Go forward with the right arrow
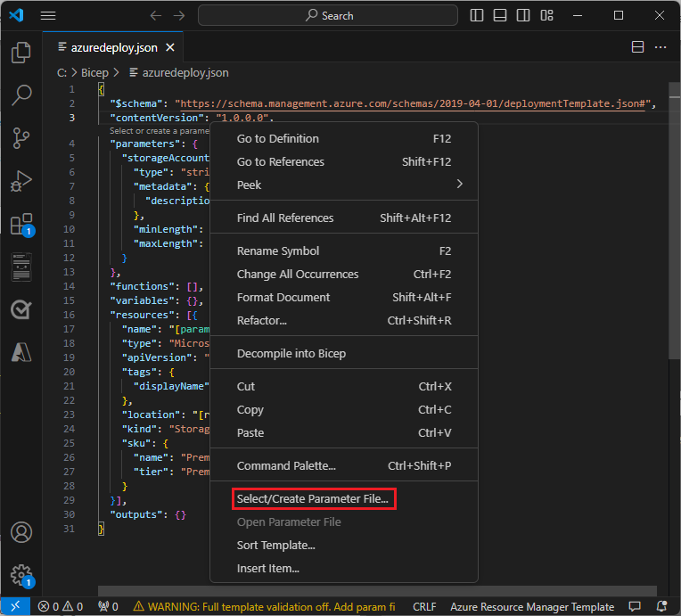The height and width of the screenshot is (616, 681). [179, 16]
